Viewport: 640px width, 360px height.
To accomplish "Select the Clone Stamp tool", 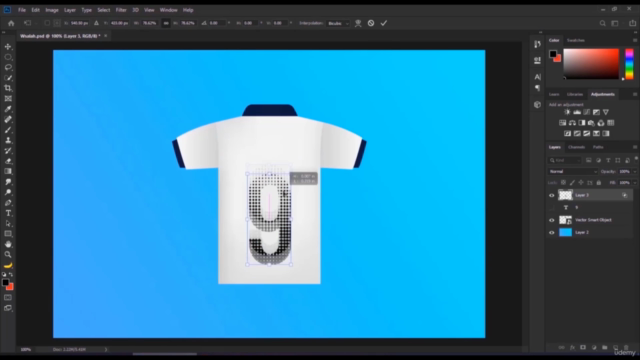I will point(8,140).
